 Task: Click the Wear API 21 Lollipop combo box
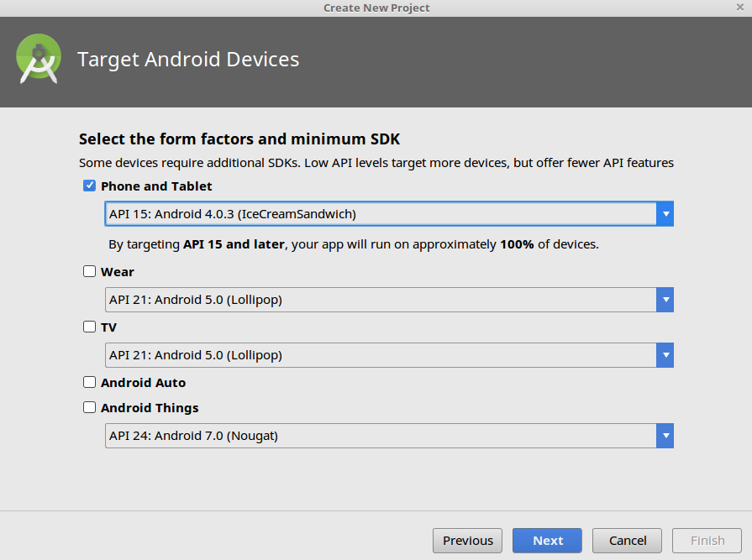coord(389,300)
